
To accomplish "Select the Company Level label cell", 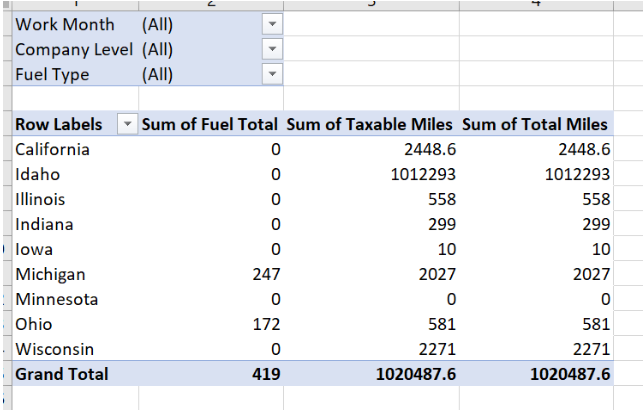I will click(74, 50).
